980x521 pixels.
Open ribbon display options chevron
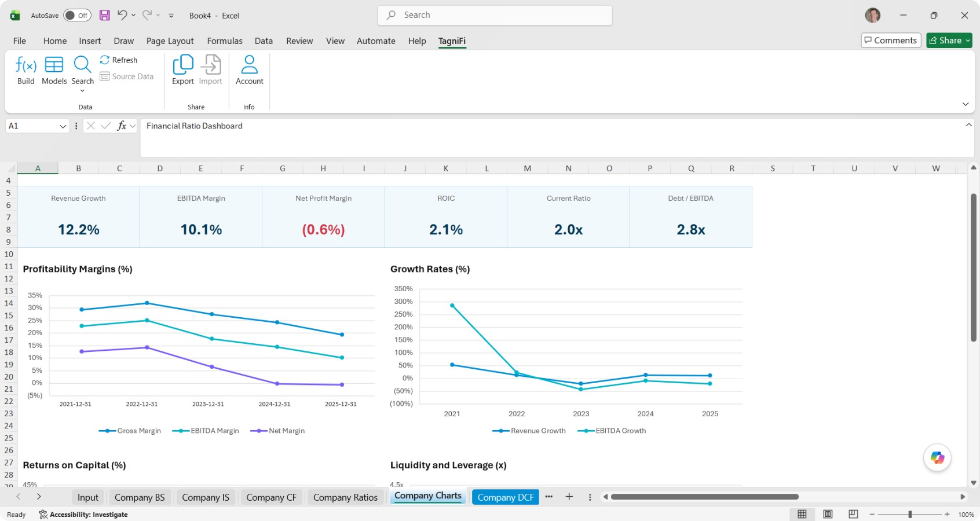coord(966,104)
